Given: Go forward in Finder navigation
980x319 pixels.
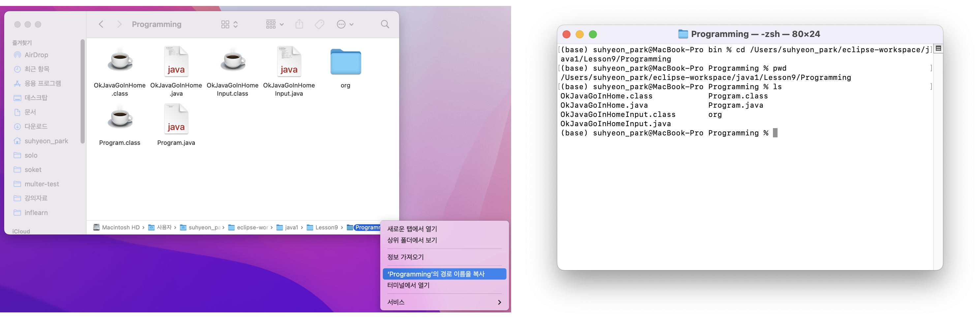Looking at the screenshot, I should click(119, 24).
